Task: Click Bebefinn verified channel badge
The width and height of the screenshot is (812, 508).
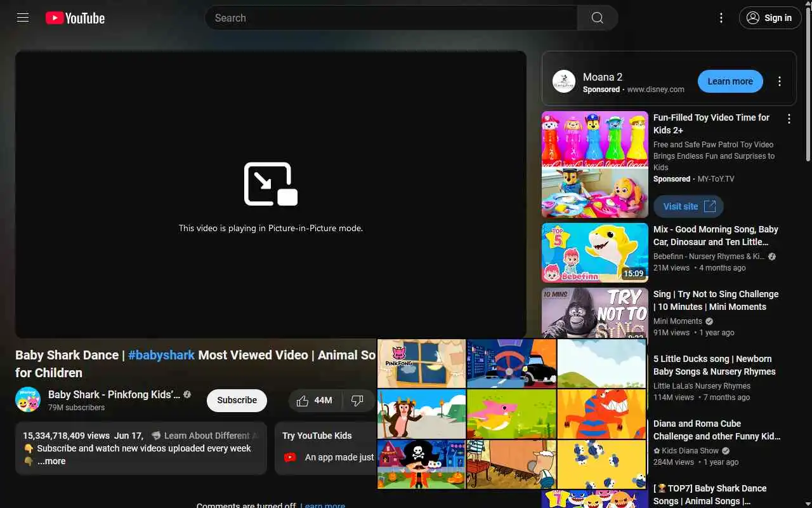Action: (x=772, y=257)
